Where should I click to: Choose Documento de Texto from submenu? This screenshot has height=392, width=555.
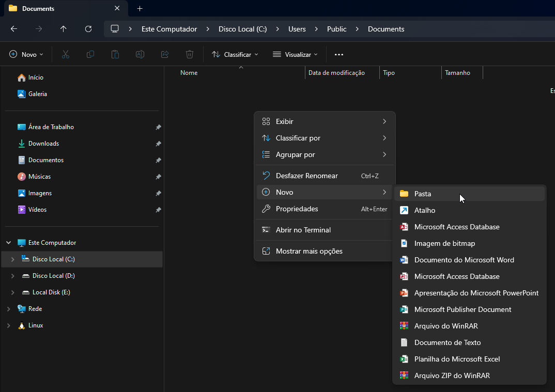click(x=447, y=342)
